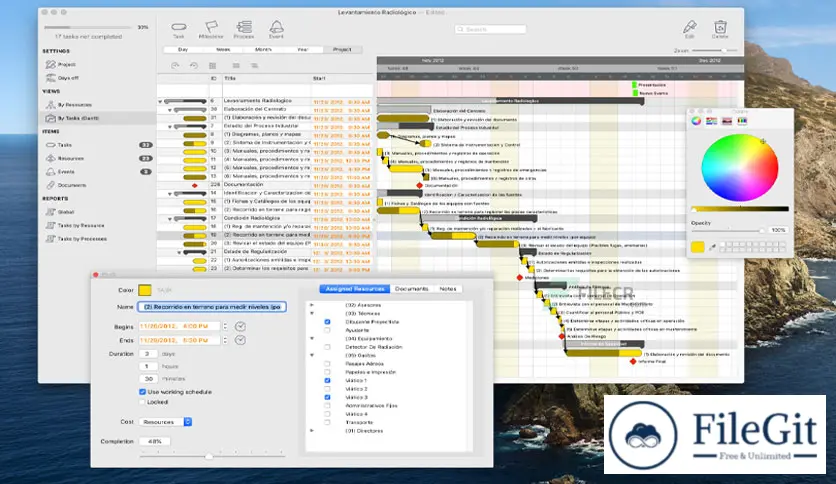Click the Search field in the toolbar
This screenshot has height=484, width=836.
tap(491, 29)
